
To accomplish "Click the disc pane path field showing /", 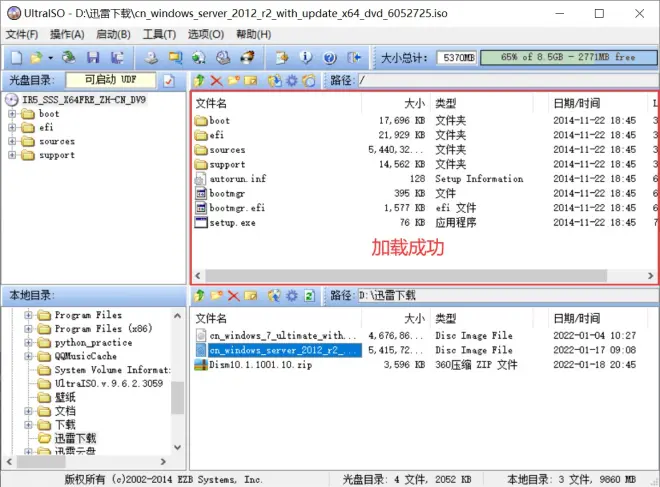I will click(508, 80).
